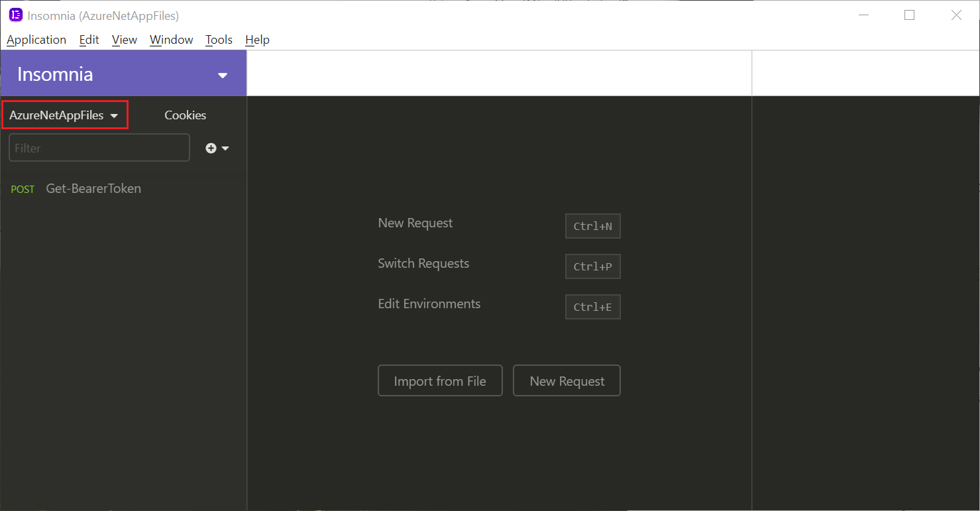Click the Switch Requests label
Screen dimensions: 980x511
pos(423,264)
